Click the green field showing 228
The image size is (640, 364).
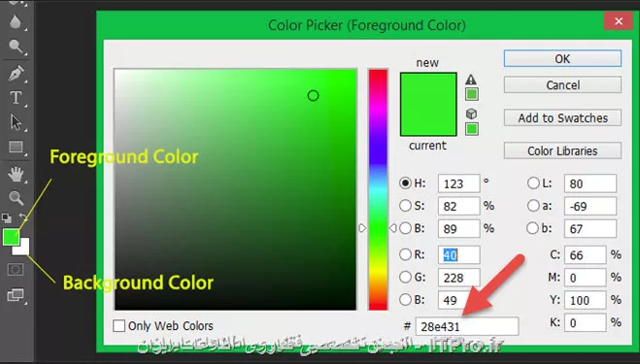458,278
